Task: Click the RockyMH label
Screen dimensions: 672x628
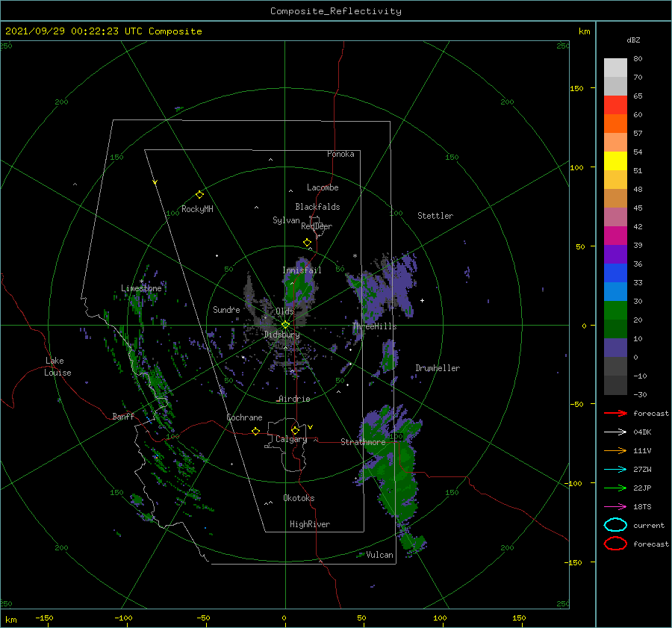Action: (197, 209)
